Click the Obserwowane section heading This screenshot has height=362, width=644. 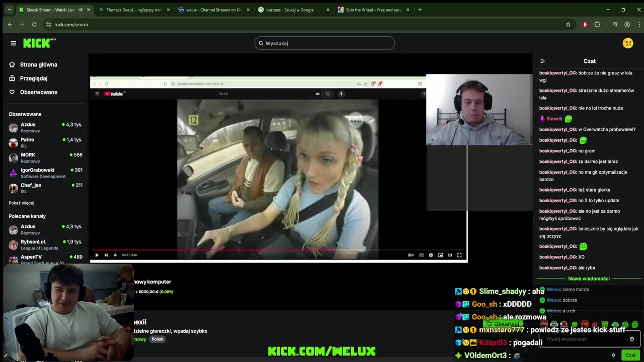click(x=25, y=114)
